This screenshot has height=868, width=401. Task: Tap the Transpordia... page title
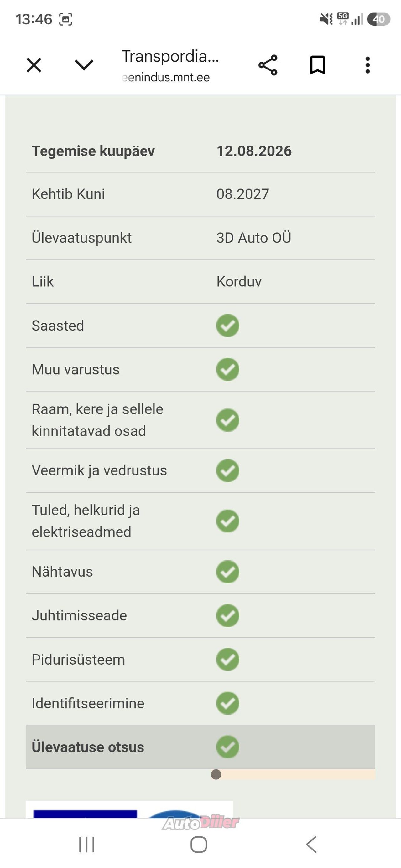pyautogui.click(x=170, y=56)
